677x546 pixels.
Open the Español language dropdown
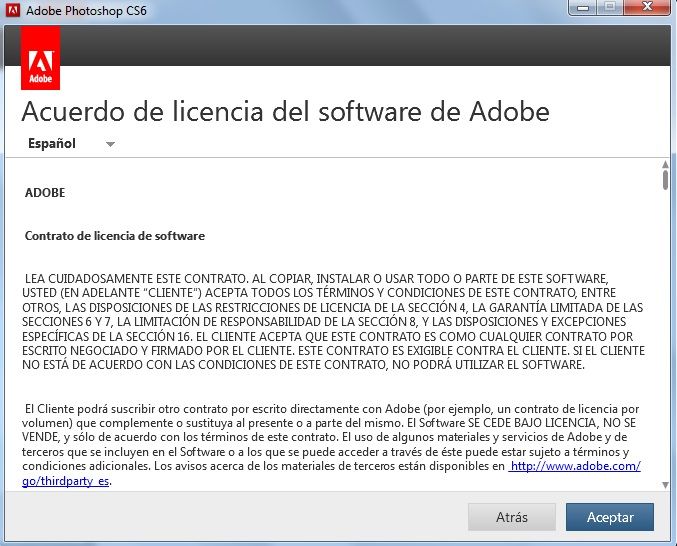(x=71, y=143)
